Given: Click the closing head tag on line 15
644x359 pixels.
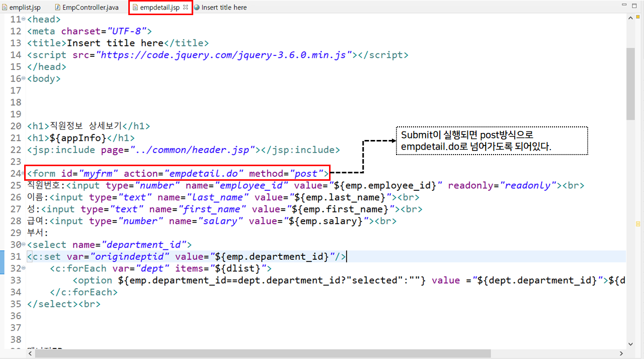Looking at the screenshot, I should click(47, 67).
